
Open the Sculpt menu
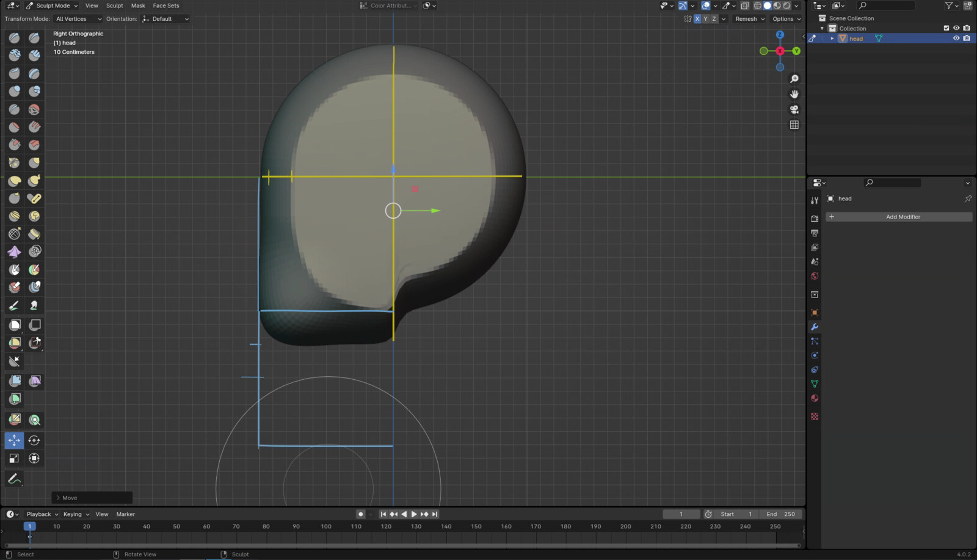(x=114, y=5)
